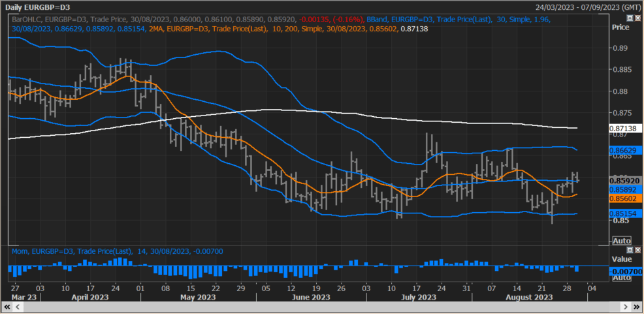Toggle Auto scaling on the price axis
Viewport: 644px width, 314px height.
[621, 241]
